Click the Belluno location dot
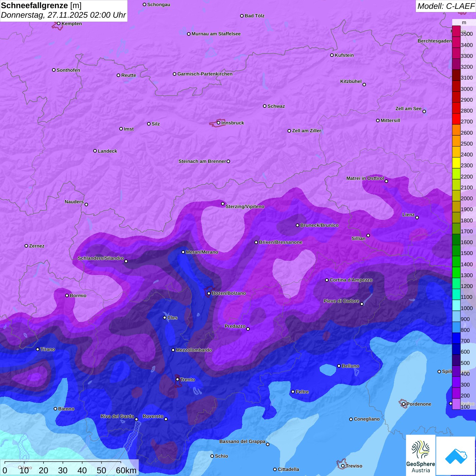476x476 pixels. coord(339,366)
